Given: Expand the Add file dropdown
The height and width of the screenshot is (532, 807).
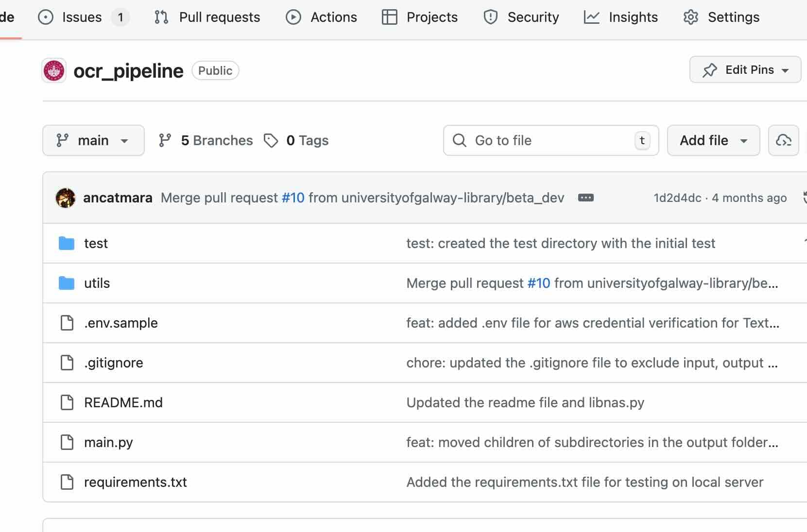Looking at the screenshot, I should point(713,141).
